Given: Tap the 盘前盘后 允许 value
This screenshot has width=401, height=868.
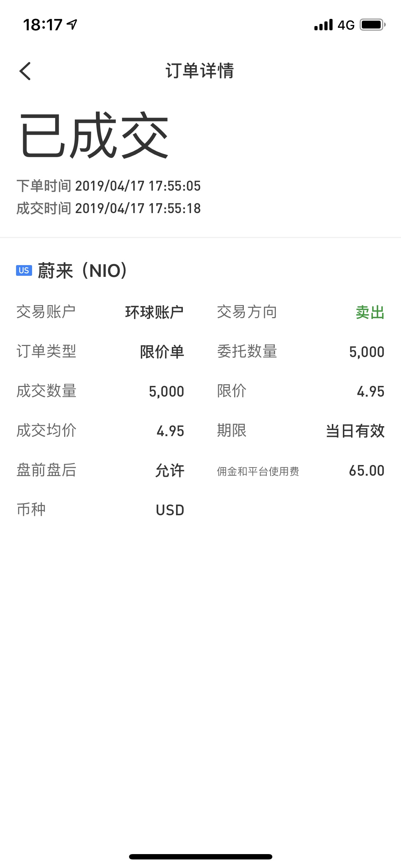Looking at the screenshot, I should 170,471.
